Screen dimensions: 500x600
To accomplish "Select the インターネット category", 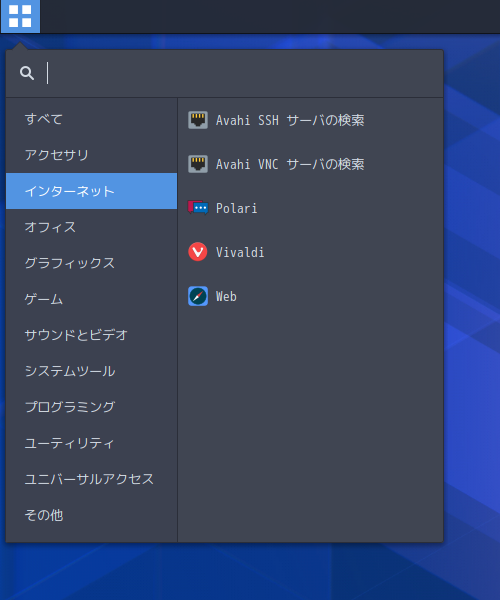I will pos(91,191).
